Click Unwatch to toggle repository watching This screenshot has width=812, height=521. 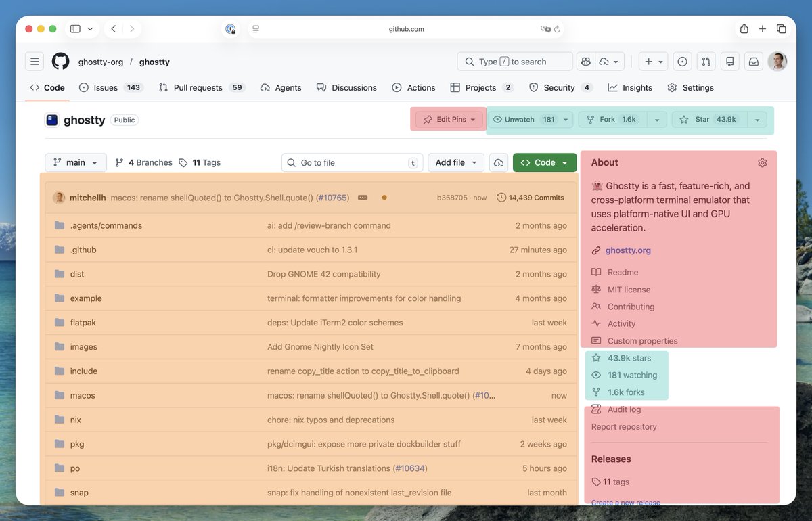point(523,120)
